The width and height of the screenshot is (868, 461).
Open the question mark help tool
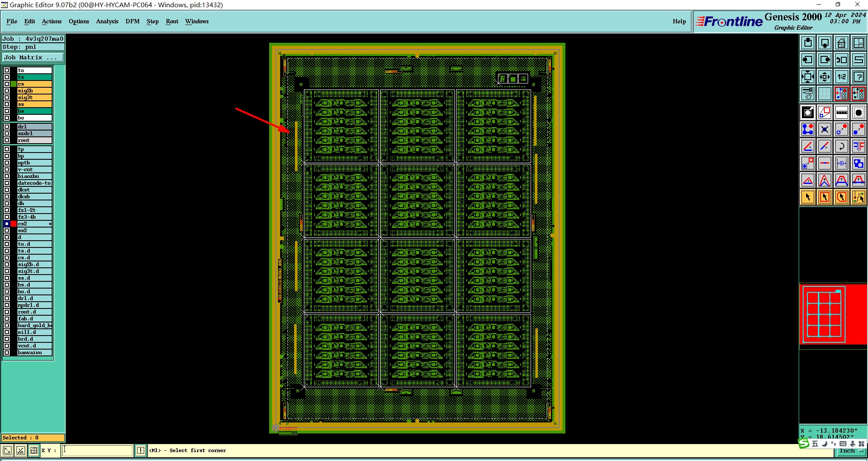[858, 77]
